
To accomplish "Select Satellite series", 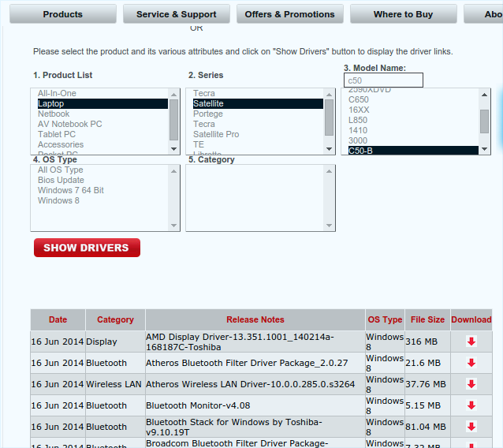I will click(258, 103).
